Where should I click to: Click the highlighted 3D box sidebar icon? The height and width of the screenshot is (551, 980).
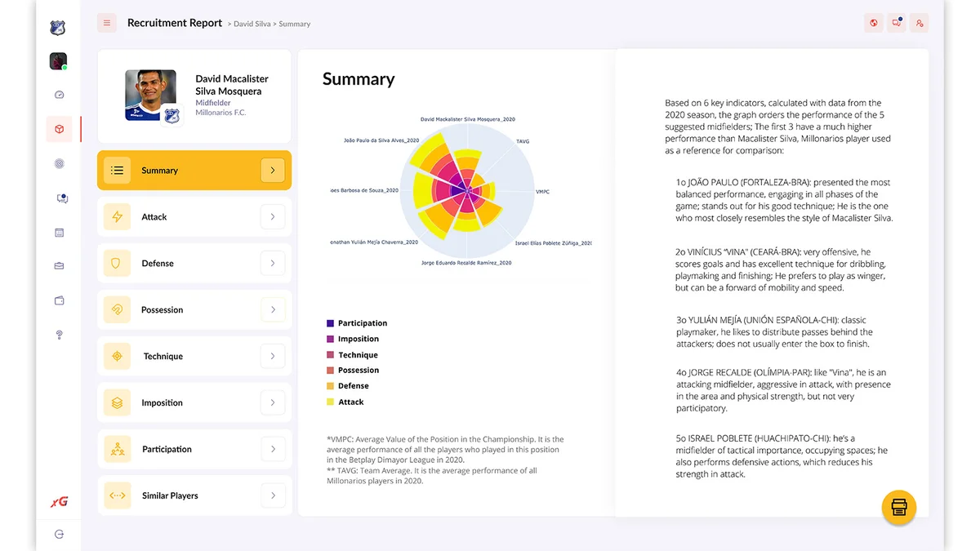(x=58, y=128)
